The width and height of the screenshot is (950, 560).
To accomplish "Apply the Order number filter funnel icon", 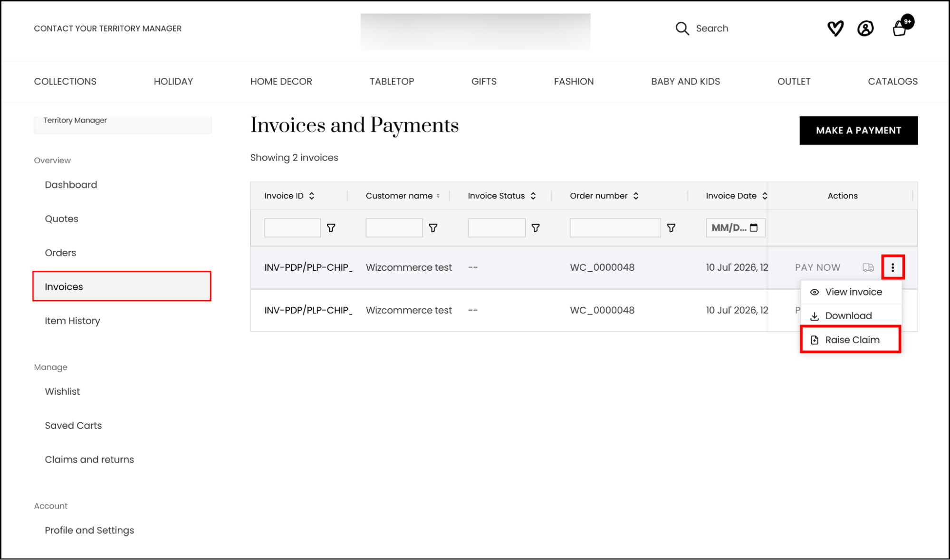I will pos(671,228).
